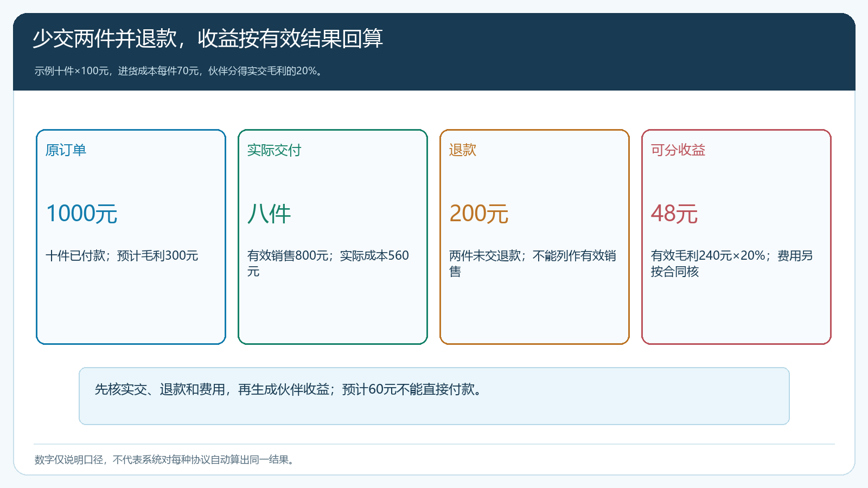Select the green-bordered 实际交付 card
Viewport: 868px width, 488px height.
333,237
